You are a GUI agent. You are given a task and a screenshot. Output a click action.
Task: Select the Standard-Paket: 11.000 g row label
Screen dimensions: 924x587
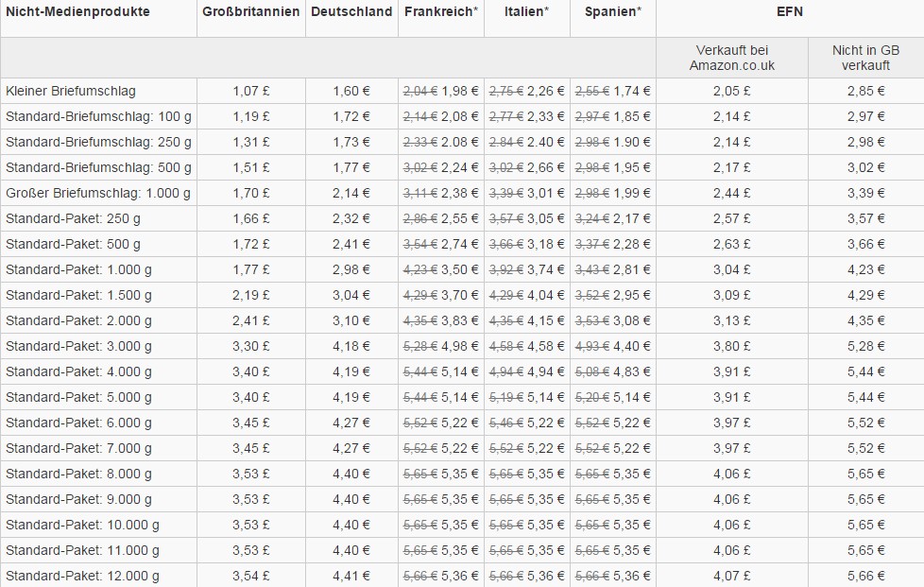pyautogui.click(x=82, y=550)
